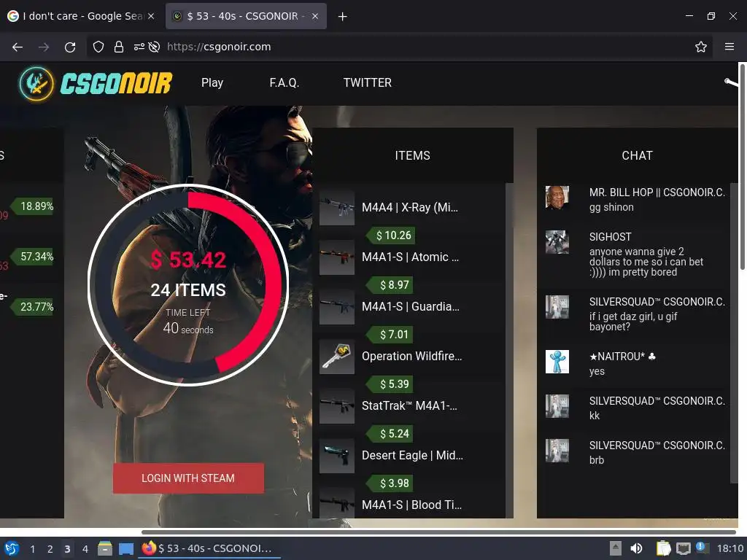Click LOGIN WITH STEAM button
Screen dimensions: 747x560
[188, 478]
